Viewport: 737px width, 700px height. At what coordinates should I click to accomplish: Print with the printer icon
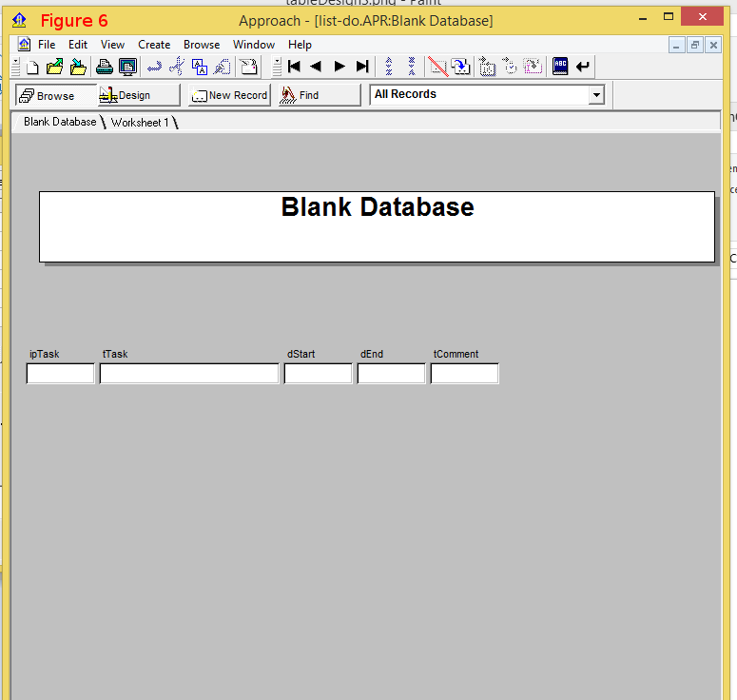[x=105, y=67]
